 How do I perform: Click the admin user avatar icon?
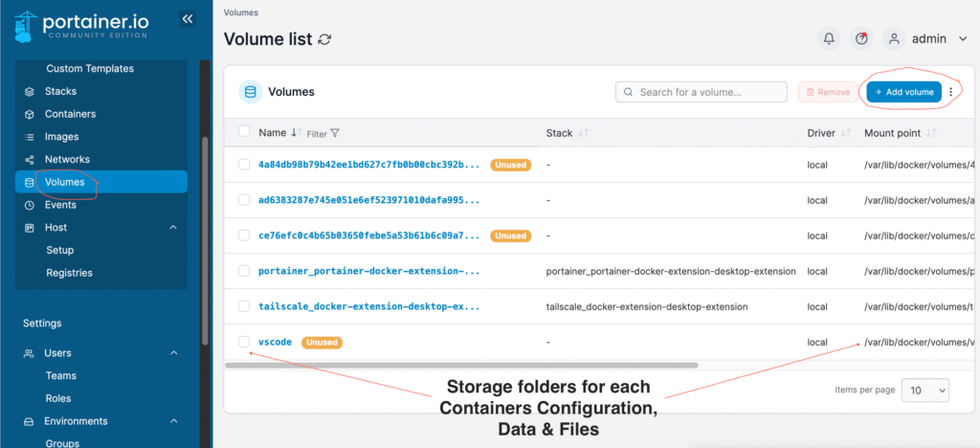tap(895, 38)
